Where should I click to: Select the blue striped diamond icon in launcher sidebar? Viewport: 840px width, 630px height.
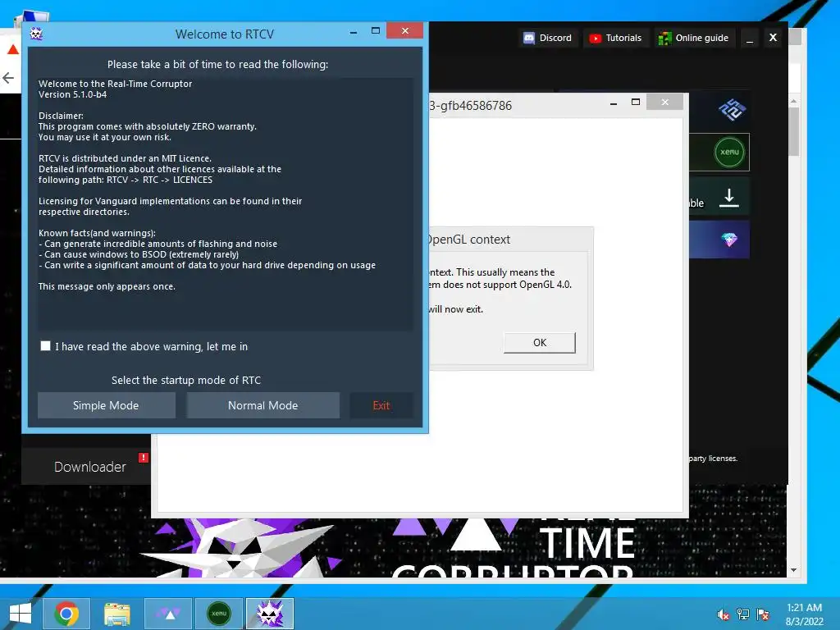(x=732, y=111)
